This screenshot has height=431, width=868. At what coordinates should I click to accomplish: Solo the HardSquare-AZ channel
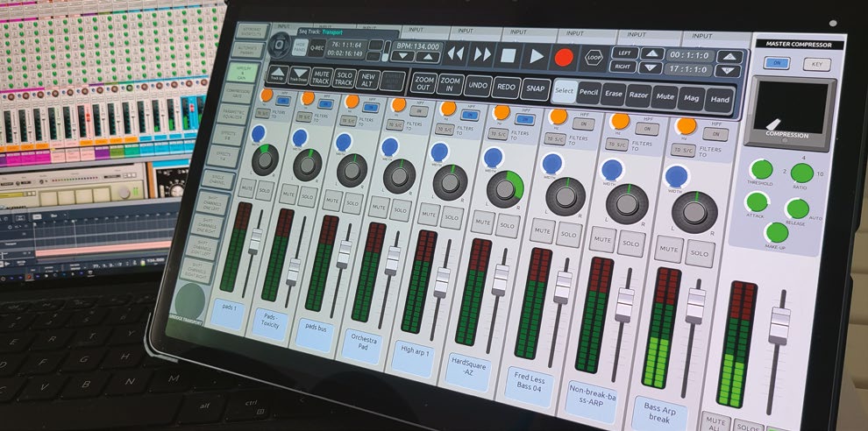[508, 226]
